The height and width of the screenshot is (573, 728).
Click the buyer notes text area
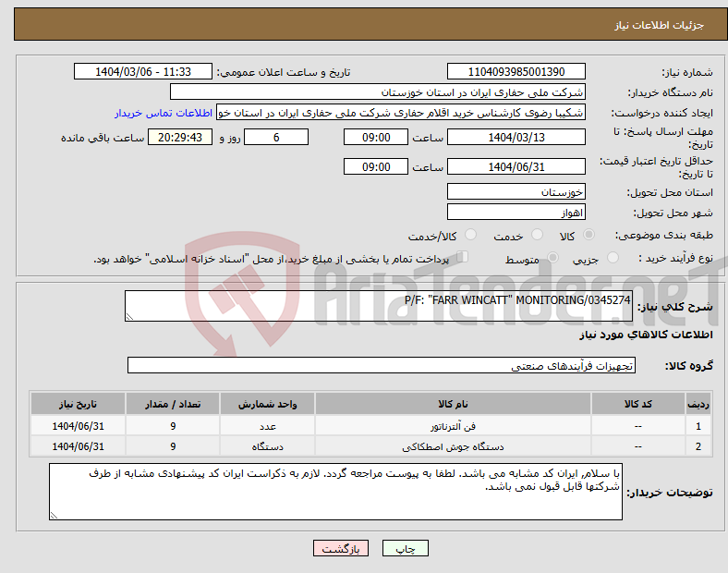[x=335, y=492]
